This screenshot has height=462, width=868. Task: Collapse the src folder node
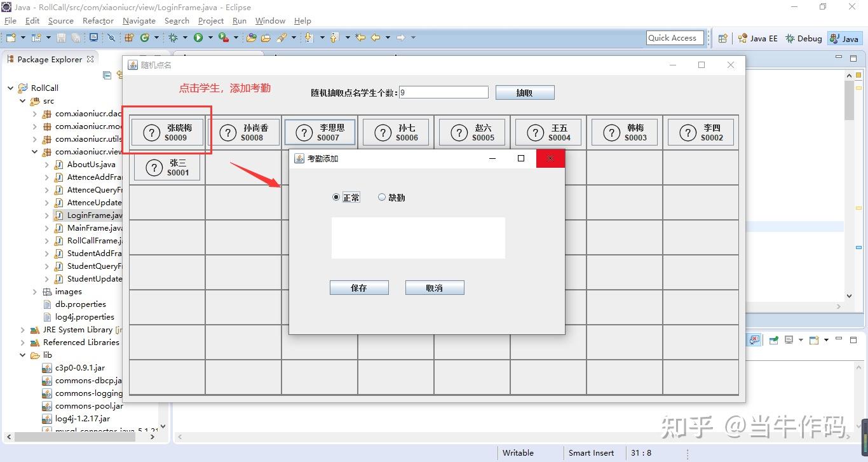coord(22,101)
